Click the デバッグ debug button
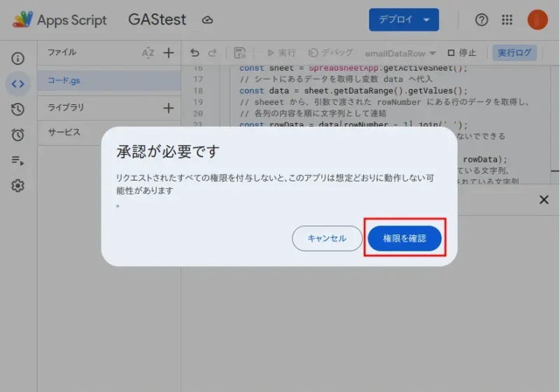Viewport: 560px width, 392px height. (x=330, y=52)
